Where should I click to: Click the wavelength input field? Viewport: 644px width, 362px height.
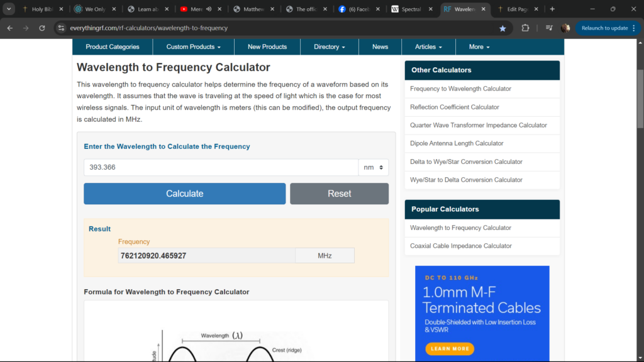pyautogui.click(x=220, y=167)
